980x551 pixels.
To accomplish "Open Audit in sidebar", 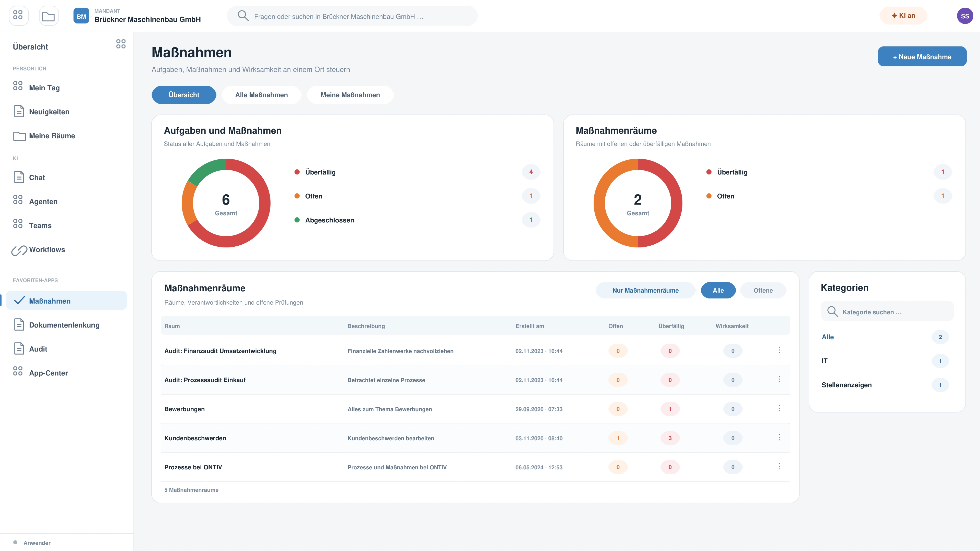I will click(66, 349).
